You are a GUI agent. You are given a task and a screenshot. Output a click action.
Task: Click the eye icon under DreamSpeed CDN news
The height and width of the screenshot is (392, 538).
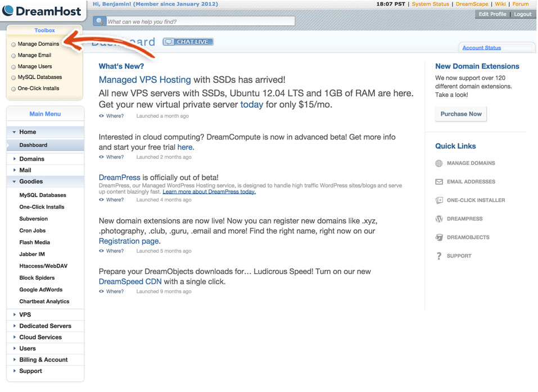101,292
